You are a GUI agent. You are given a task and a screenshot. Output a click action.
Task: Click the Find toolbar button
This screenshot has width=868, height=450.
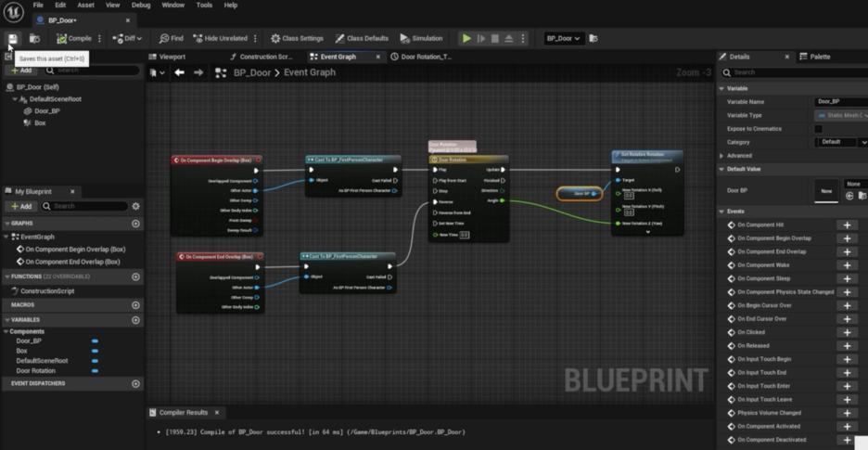pos(171,38)
